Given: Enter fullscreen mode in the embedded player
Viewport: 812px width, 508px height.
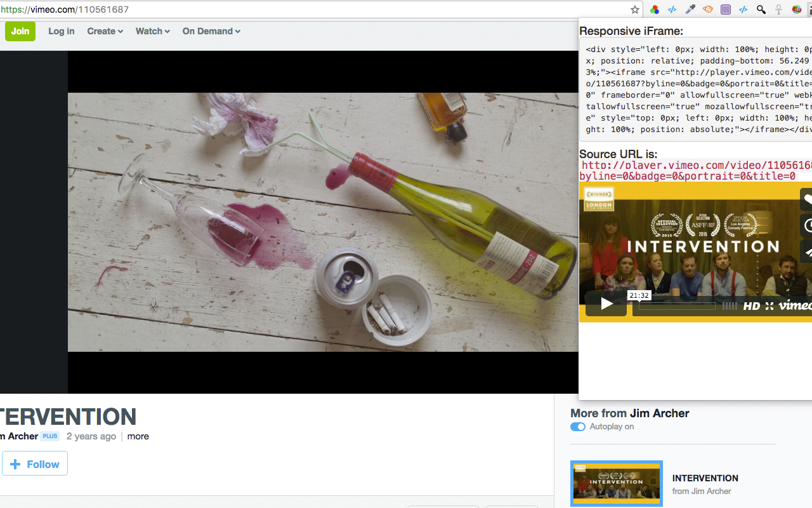Looking at the screenshot, I should point(769,306).
